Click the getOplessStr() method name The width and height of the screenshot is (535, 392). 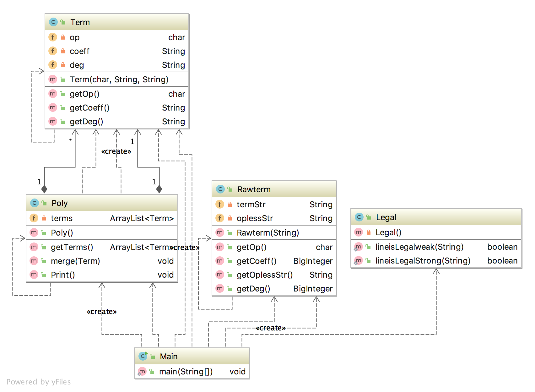point(265,275)
